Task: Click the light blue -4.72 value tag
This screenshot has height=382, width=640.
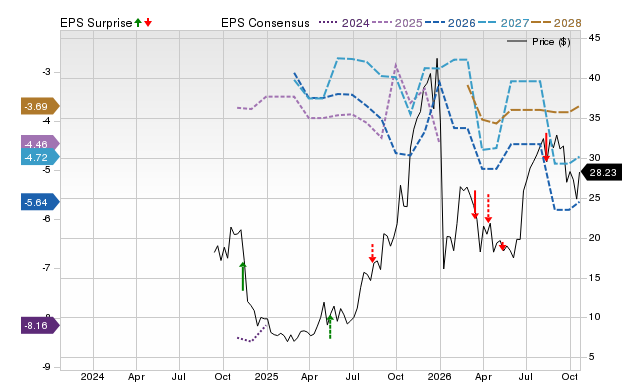Action: pyautogui.click(x=40, y=157)
